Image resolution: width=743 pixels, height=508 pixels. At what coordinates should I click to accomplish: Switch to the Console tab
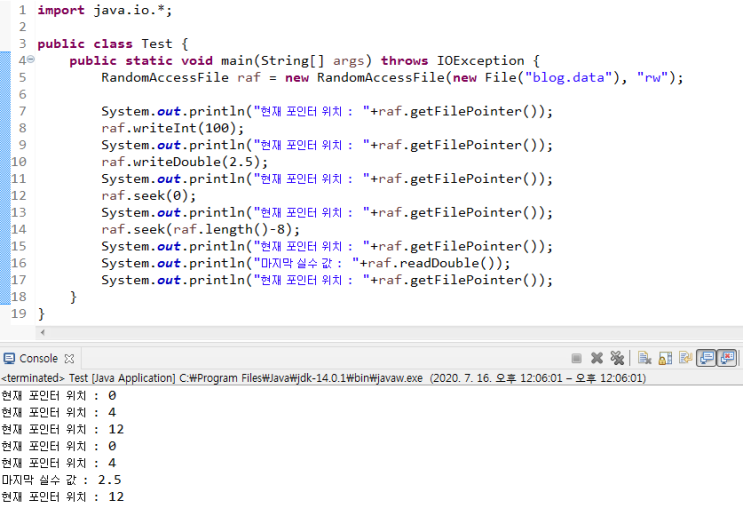tap(38, 358)
